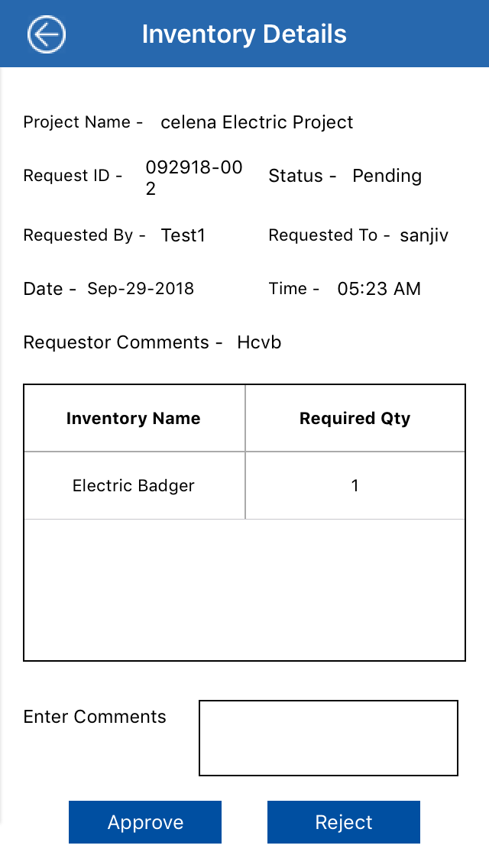Click the time 05:23 AM
Viewport: 489px width, 868px height.
[379, 289]
